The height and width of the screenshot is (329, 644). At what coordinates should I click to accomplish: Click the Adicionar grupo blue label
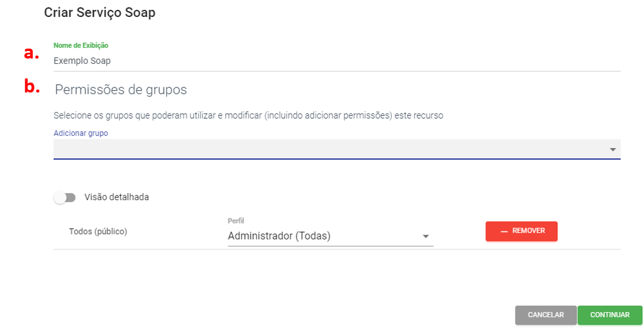pos(81,133)
